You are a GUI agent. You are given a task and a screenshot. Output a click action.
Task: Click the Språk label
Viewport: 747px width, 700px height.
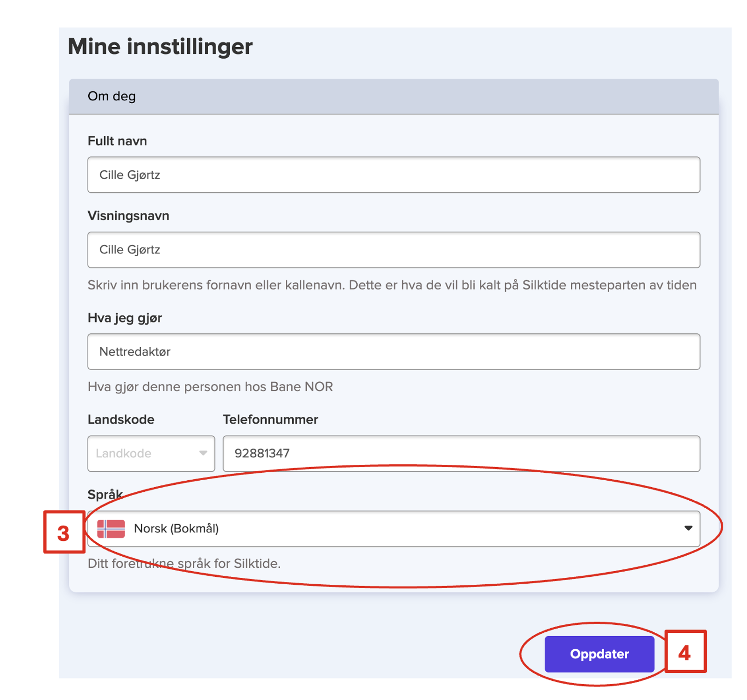105,494
